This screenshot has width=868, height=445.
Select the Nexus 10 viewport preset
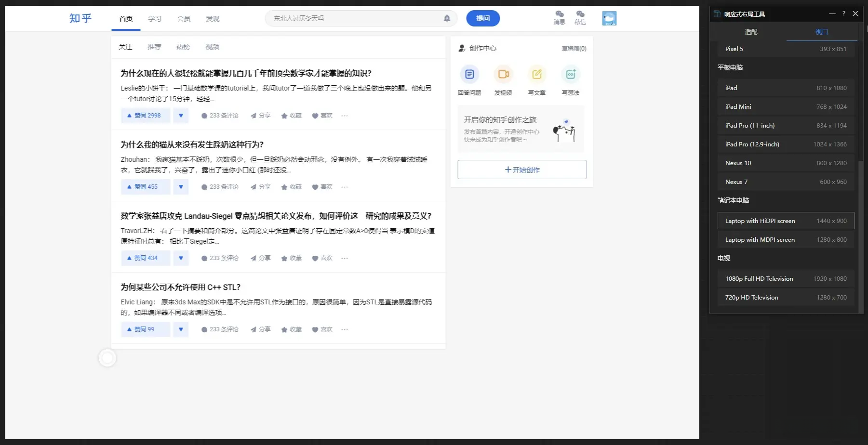(786, 163)
